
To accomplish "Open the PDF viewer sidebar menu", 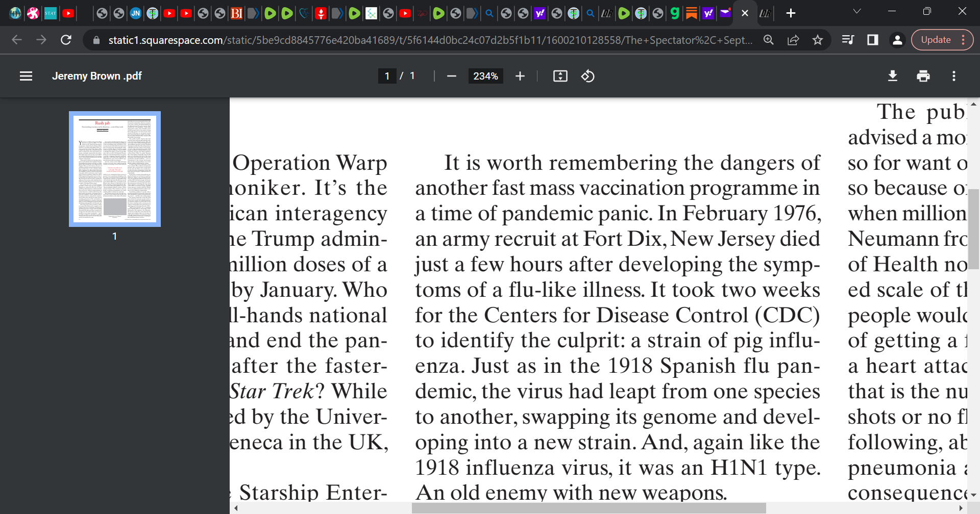I will 26,76.
